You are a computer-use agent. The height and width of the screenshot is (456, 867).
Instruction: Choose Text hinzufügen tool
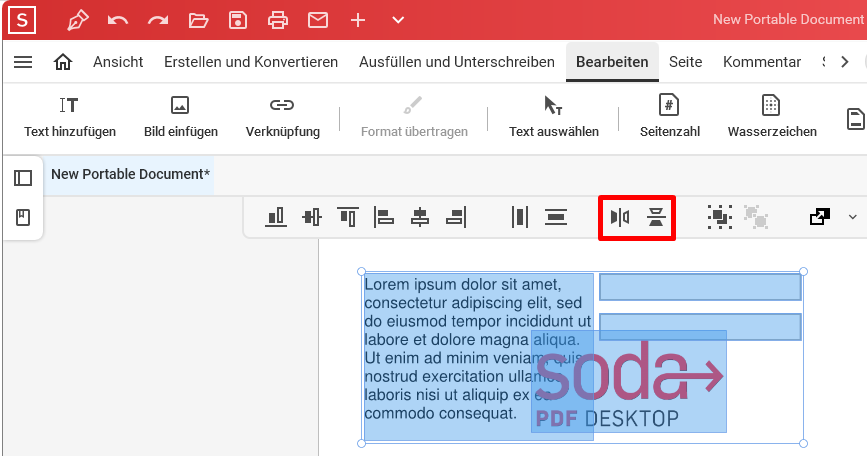(70, 117)
